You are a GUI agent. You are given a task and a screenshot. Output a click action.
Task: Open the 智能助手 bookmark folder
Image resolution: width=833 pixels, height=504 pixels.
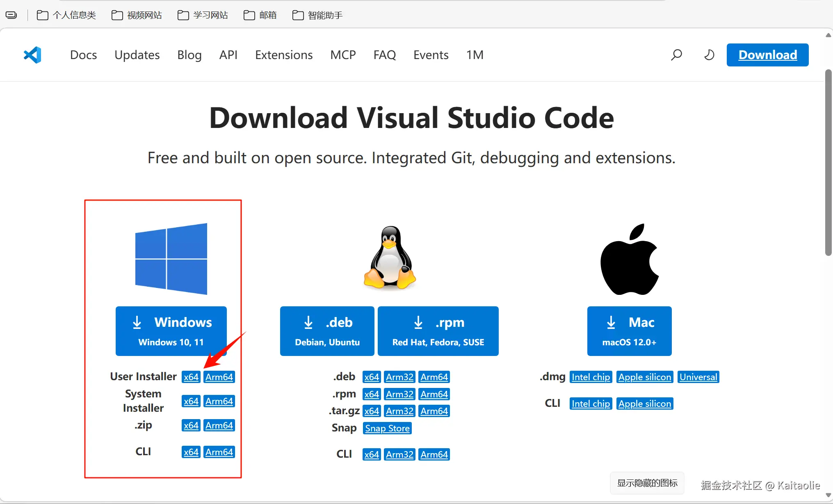(x=317, y=15)
